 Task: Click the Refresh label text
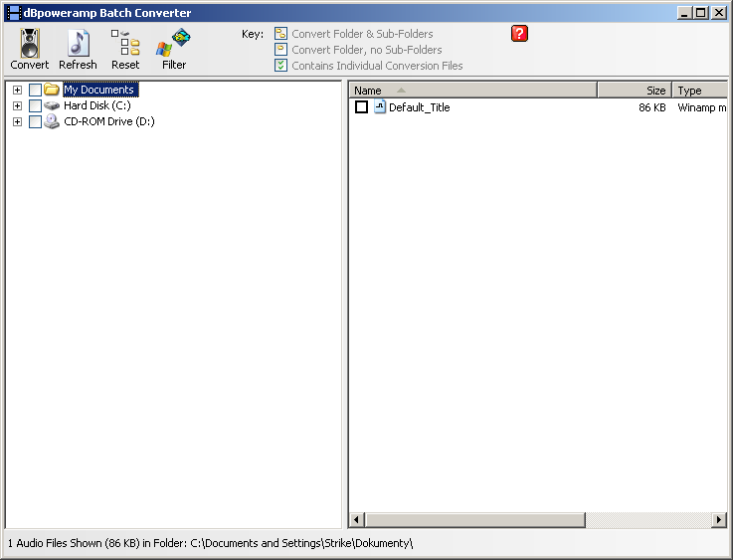pyautogui.click(x=78, y=65)
